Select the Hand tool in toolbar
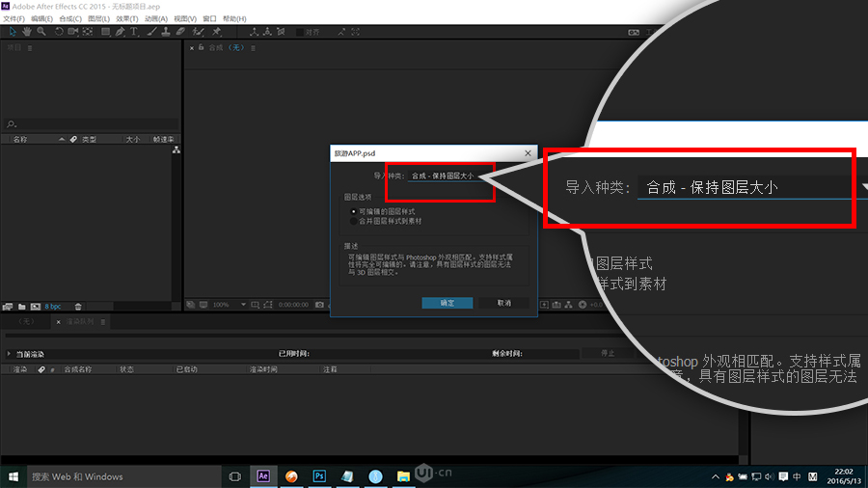Screen dimensions: 868x488 tap(26, 32)
